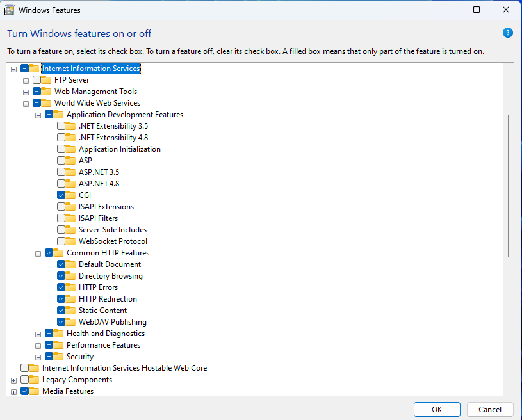The width and height of the screenshot is (522, 420).
Task: Click the Server-Side Includes folder icon
Action: tap(70, 230)
